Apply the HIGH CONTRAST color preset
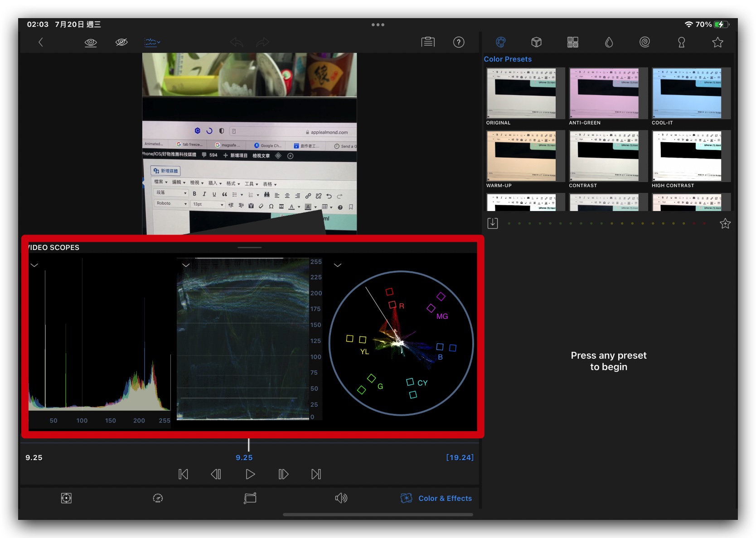 tap(691, 156)
